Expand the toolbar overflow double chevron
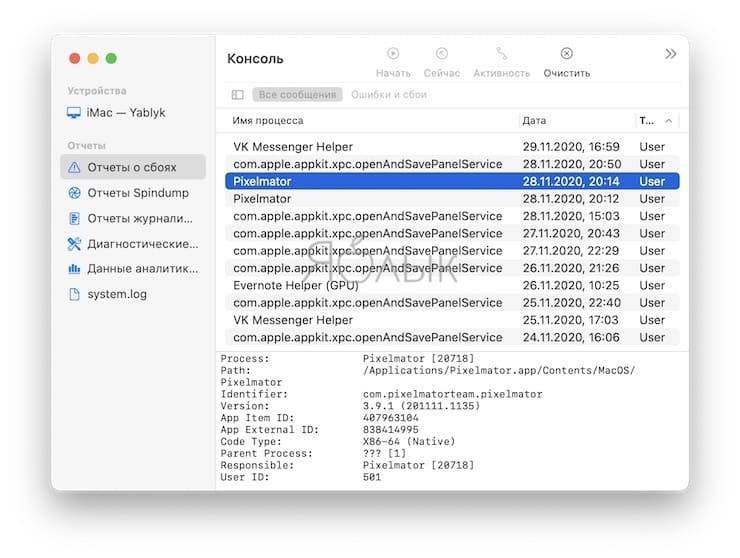The height and width of the screenshot is (558, 740). click(x=671, y=54)
